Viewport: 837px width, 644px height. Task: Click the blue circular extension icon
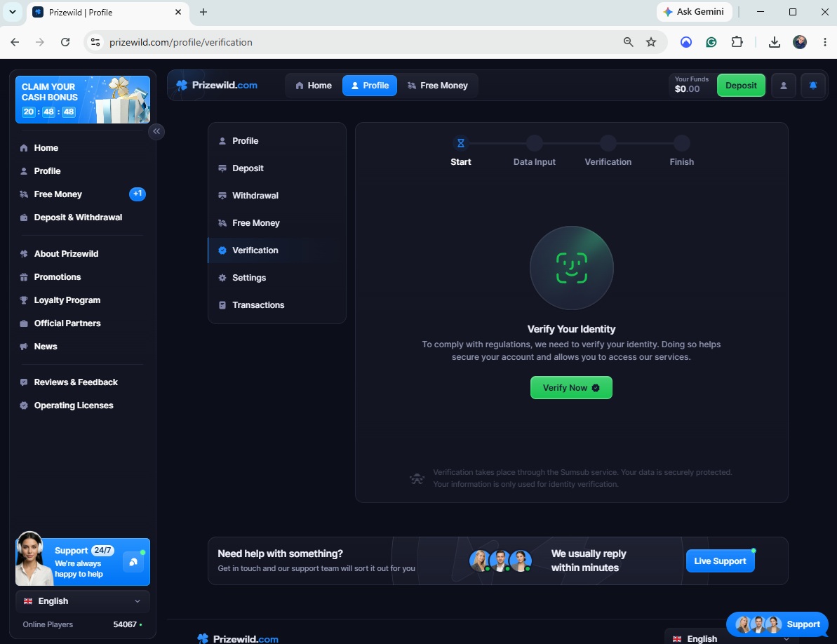point(686,42)
